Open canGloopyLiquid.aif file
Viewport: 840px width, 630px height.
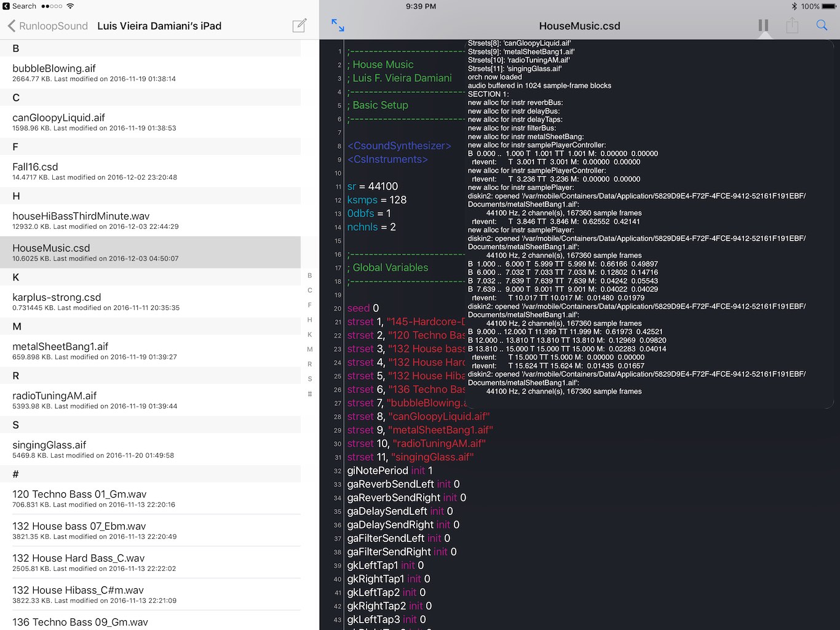point(150,122)
